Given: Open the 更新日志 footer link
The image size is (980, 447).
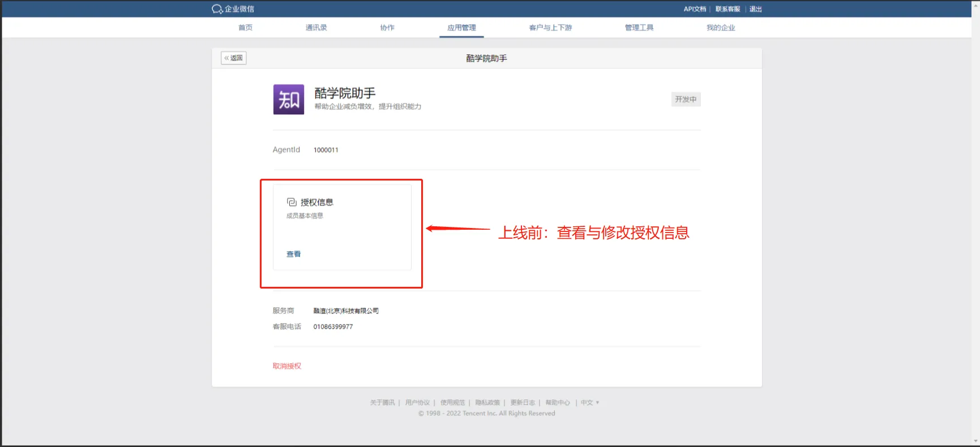Looking at the screenshot, I should point(523,403).
